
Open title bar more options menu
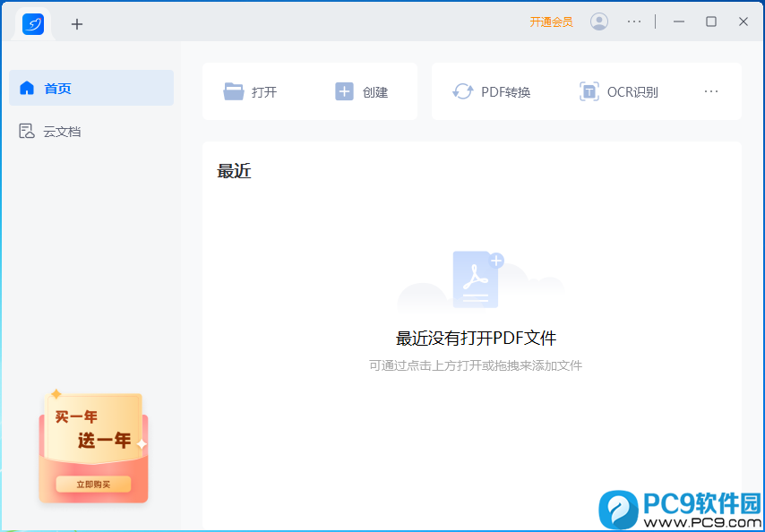pos(633,21)
